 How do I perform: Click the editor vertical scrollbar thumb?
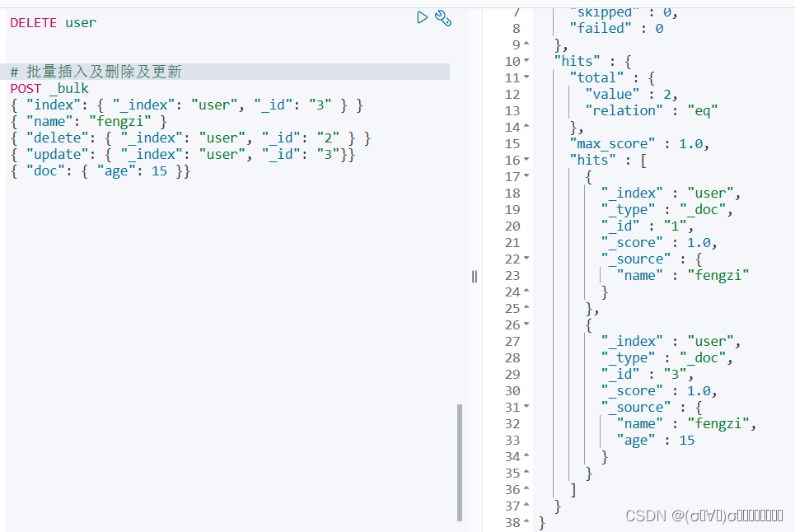click(460, 462)
